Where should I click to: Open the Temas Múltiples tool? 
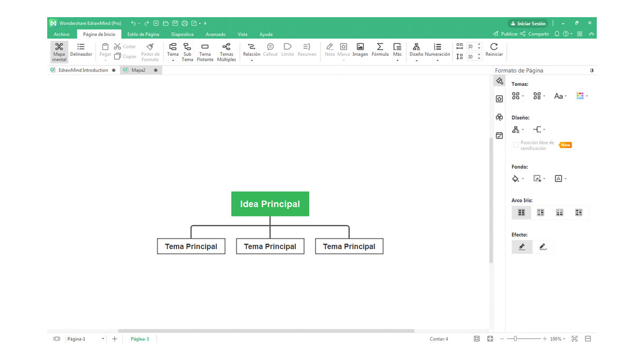226,47
